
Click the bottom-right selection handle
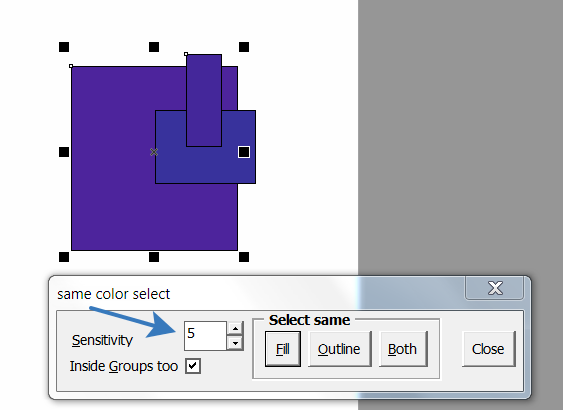point(244,257)
